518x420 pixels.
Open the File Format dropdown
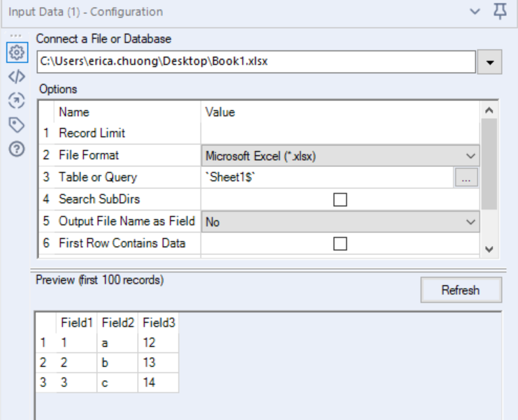pyautogui.click(x=340, y=156)
